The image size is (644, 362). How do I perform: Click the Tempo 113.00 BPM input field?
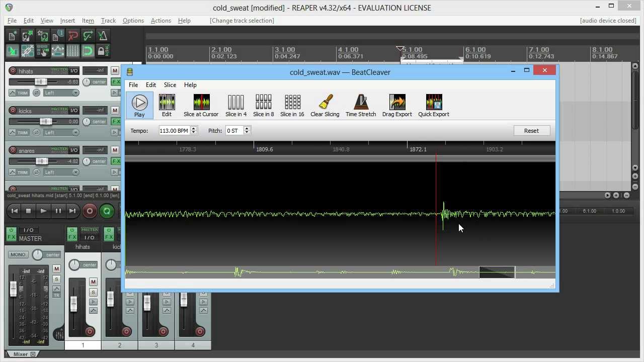[x=175, y=131]
